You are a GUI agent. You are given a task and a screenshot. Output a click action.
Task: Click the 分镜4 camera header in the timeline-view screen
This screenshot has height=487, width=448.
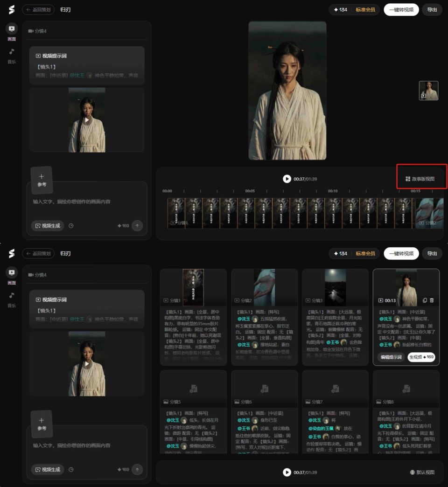[37, 31]
